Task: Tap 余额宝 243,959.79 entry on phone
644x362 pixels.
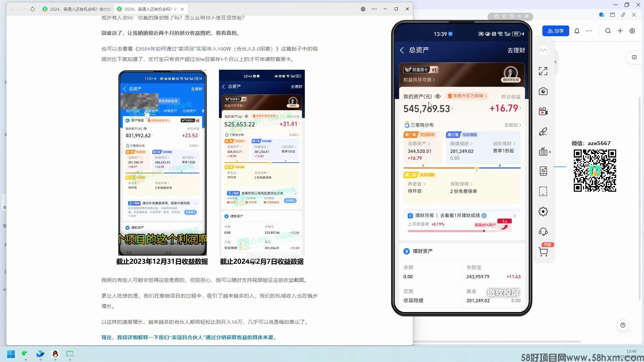Action: [493, 272]
